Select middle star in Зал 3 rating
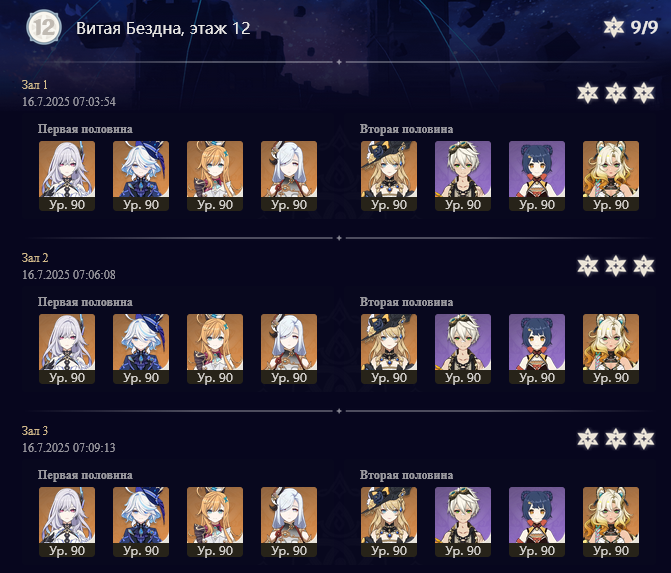The width and height of the screenshot is (671, 573). tap(616, 439)
